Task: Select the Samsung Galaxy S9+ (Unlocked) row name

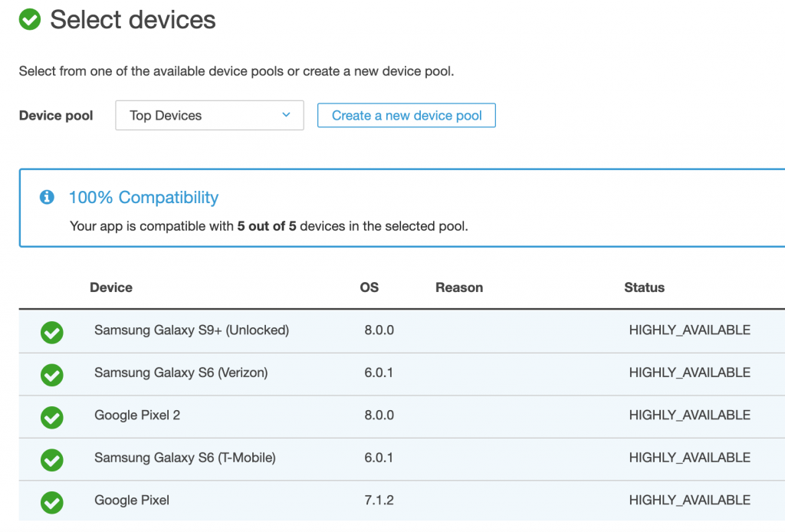Action: pos(192,330)
